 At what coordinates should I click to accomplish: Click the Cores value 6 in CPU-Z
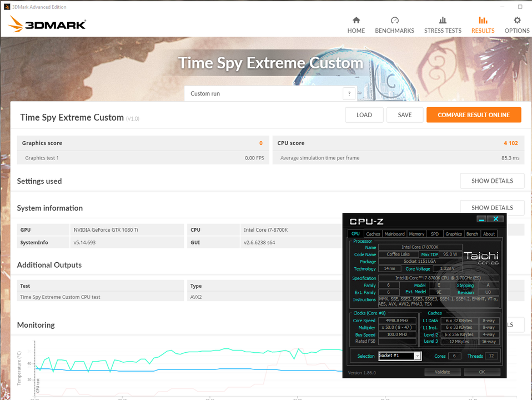454,356
